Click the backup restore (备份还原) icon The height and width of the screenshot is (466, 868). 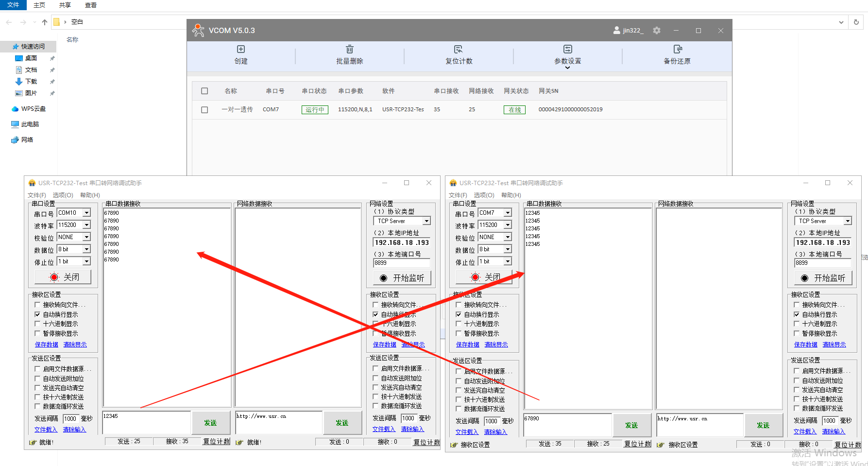[677, 50]
